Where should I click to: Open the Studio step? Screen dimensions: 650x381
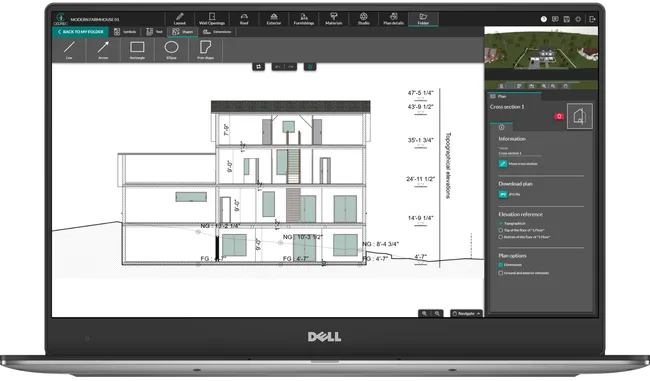(x=364, y=19)
